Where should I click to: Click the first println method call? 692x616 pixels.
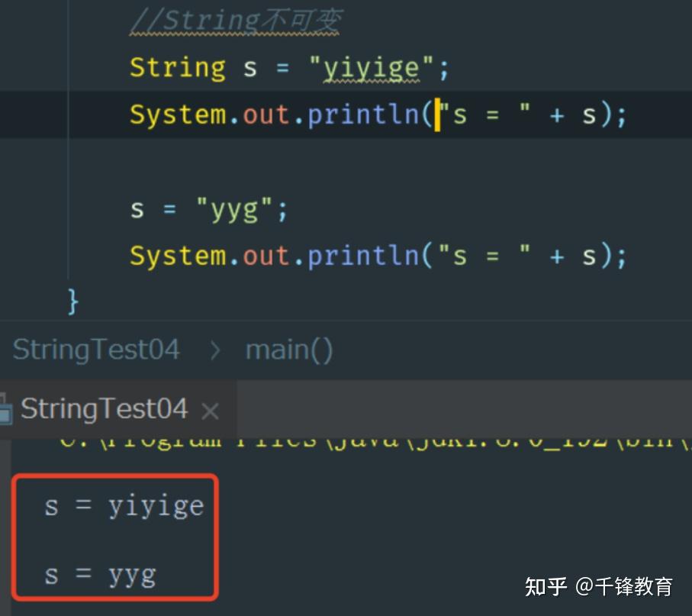pos(363,114)
